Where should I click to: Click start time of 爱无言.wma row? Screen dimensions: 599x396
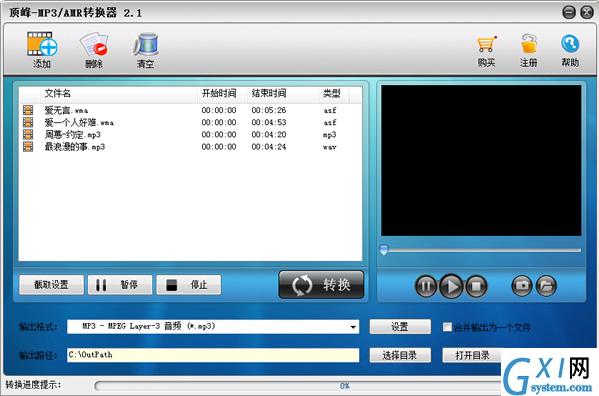pyautogui.click(x=219, y=110)
